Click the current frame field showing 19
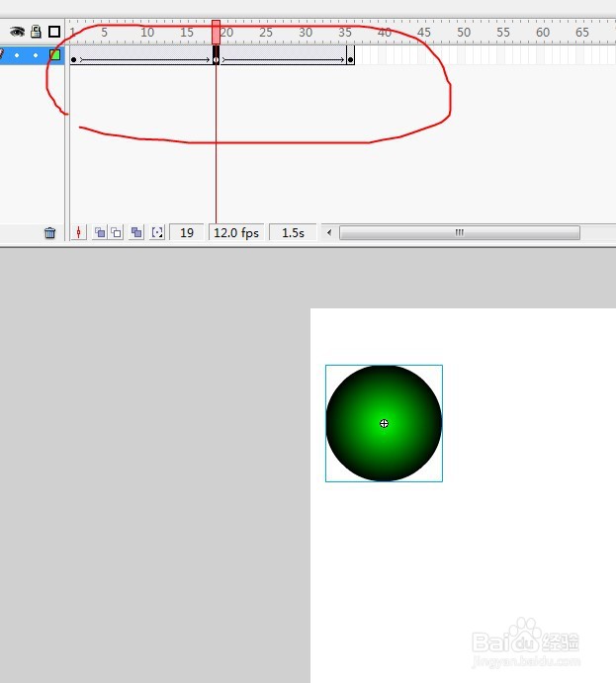This screenshot has width=616, height=683. [187, 233]
